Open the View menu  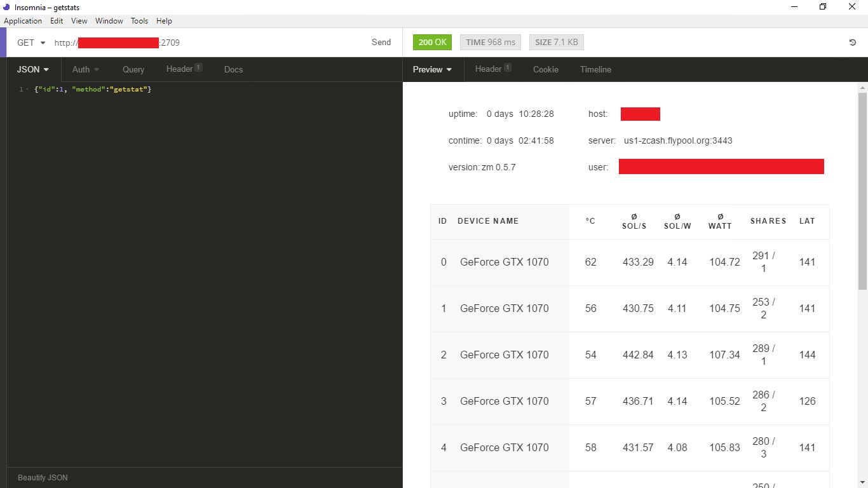click(x=79, y=21)
